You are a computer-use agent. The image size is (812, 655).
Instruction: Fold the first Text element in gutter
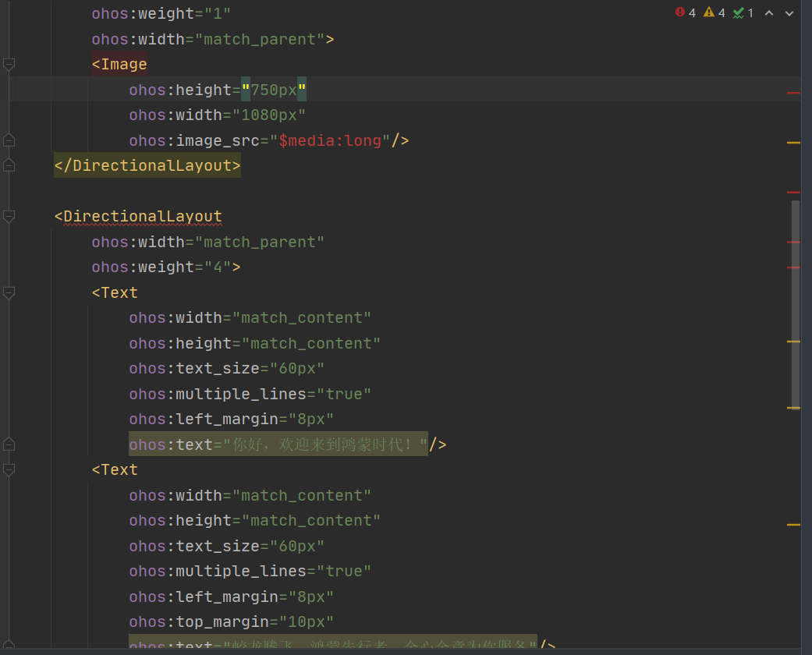tap(9, 293)
